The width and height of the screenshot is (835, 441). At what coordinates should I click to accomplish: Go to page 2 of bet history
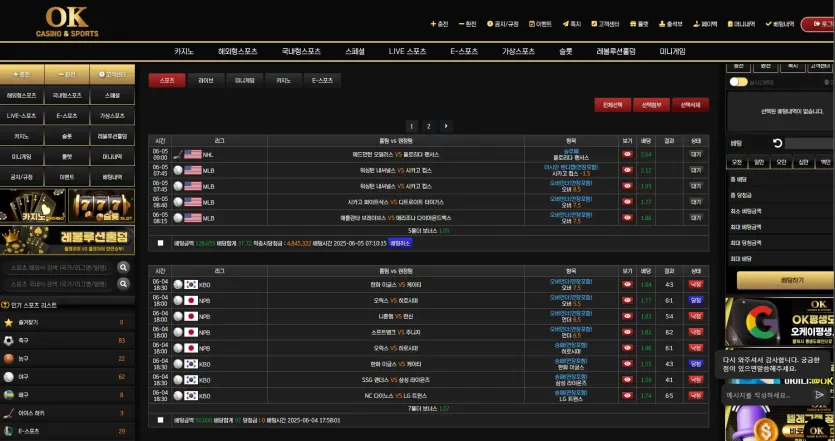428,126
